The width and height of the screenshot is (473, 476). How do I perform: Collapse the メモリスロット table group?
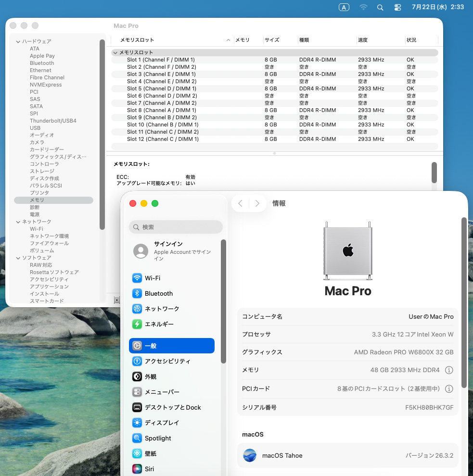coord(115,52)
